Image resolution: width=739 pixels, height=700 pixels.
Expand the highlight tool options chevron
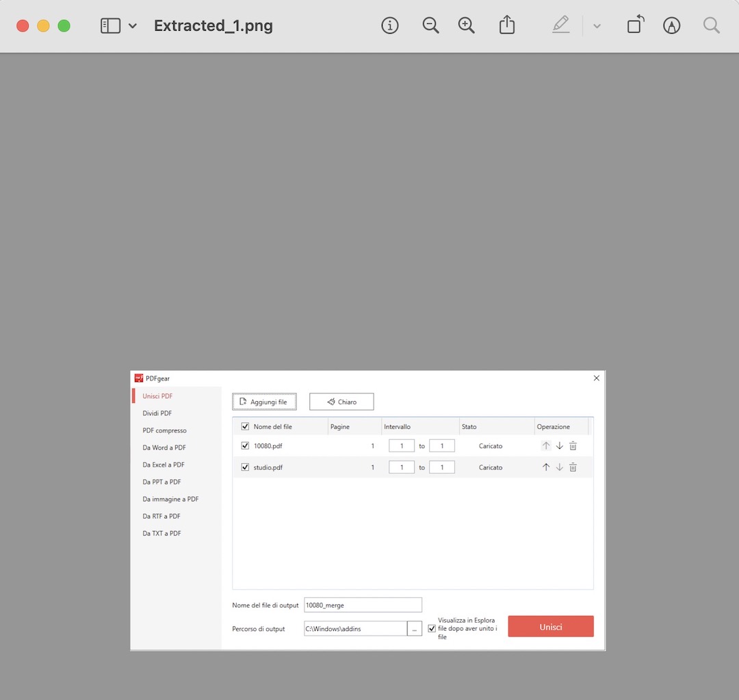click(597, 26)
